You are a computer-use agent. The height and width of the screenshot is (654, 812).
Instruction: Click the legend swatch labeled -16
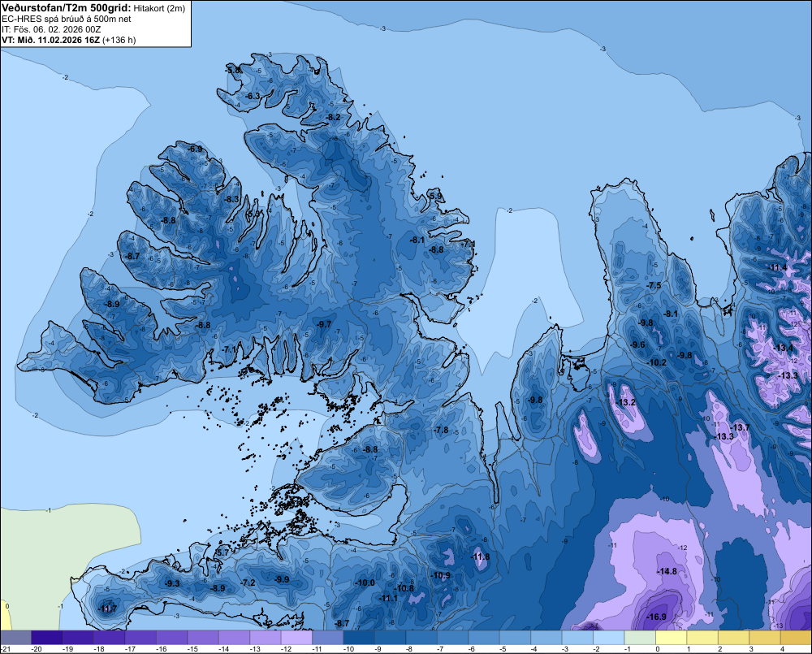pyautogui.click(x=172, y=637)
